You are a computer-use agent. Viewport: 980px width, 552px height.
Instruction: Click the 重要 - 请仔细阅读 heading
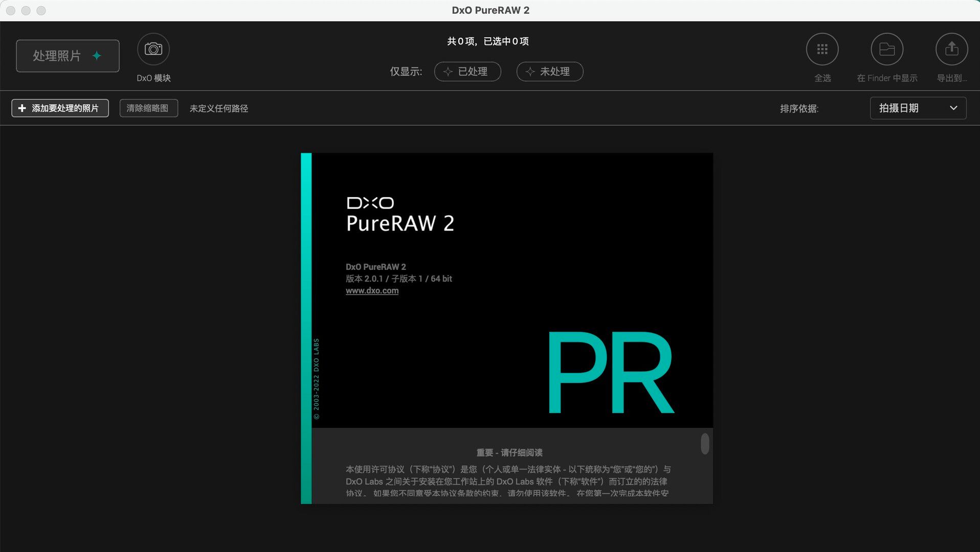click(x=509, y=453)
